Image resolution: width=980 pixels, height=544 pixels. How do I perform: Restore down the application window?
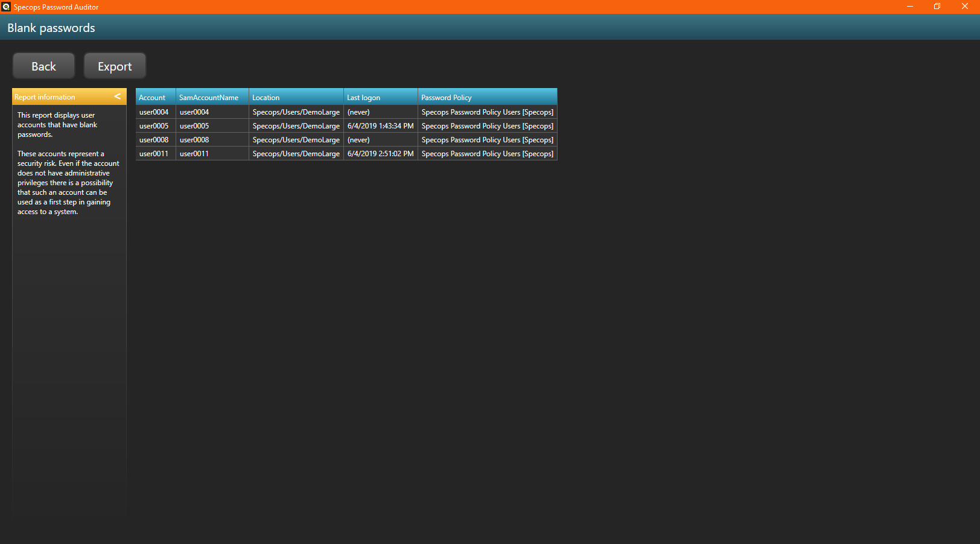click(937, 7)
